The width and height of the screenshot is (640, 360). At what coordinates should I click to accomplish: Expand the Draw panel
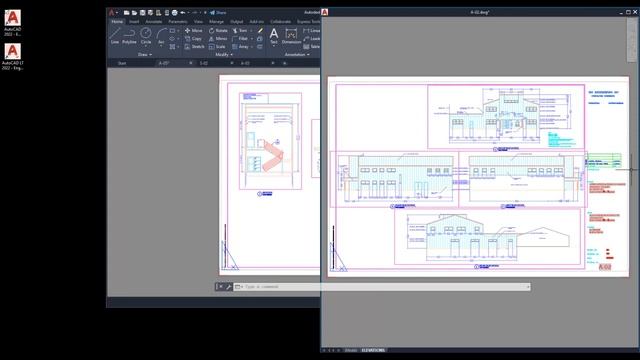pos(144,55)
